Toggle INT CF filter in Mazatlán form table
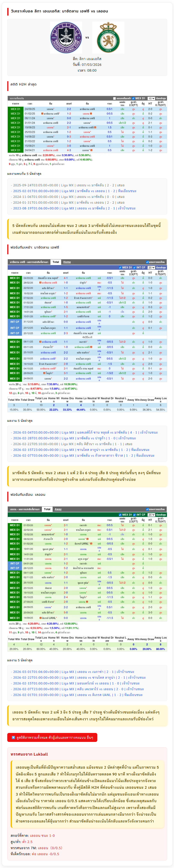174x868 pixels. (x=134, y=268)
